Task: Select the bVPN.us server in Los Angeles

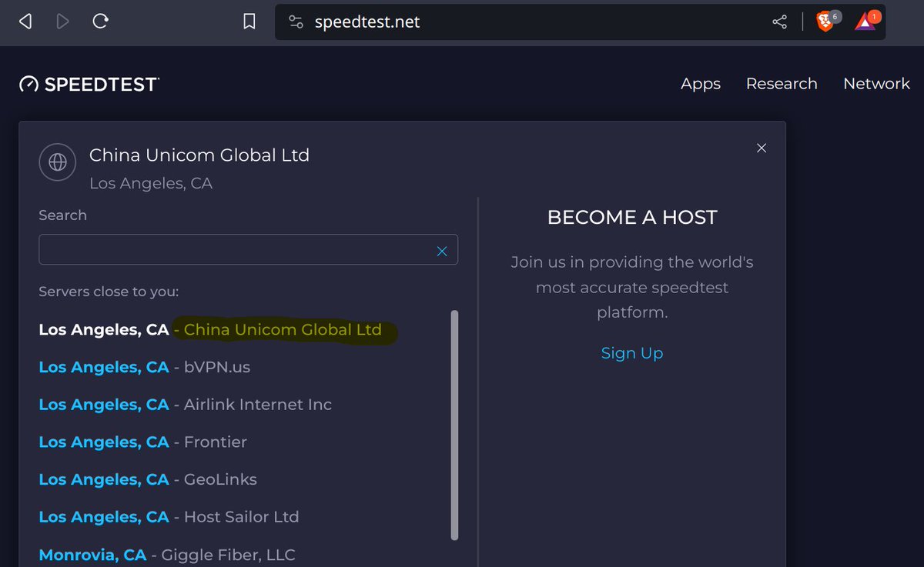Action: pos(145,367)
